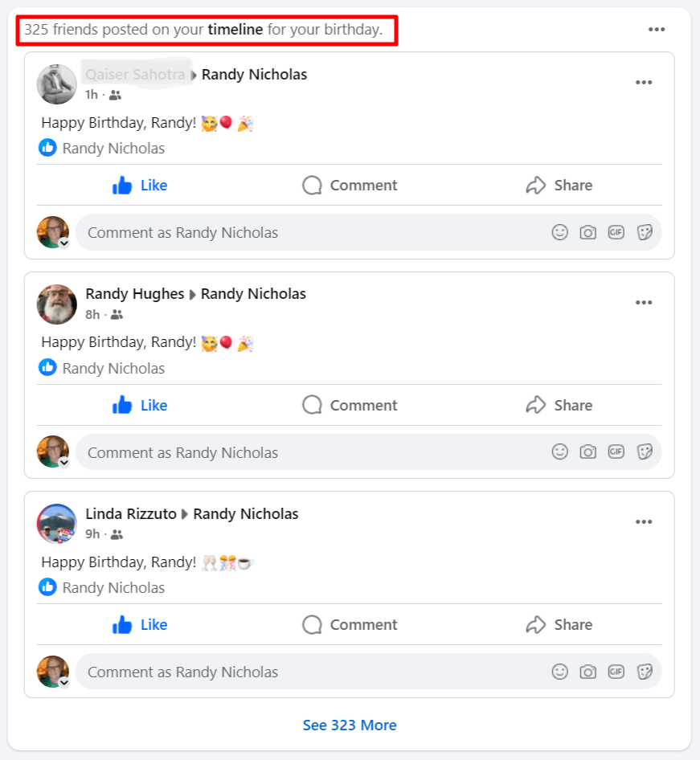Screen dimensions: 700x760
Task: Share Randy Hughes' birthday post
Action: [559, 405]
